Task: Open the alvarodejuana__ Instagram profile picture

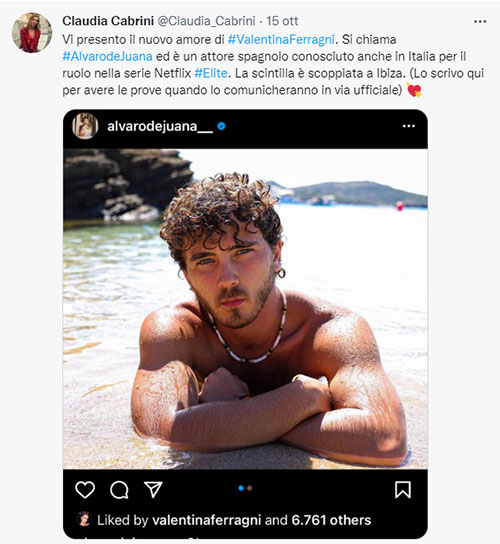Action: coord(85,126)
